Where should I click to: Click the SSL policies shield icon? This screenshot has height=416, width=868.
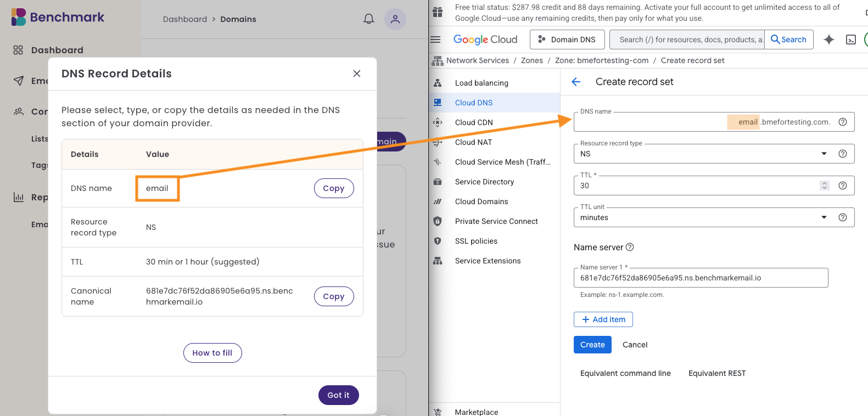pyautogui.click(x=438, y=241)
